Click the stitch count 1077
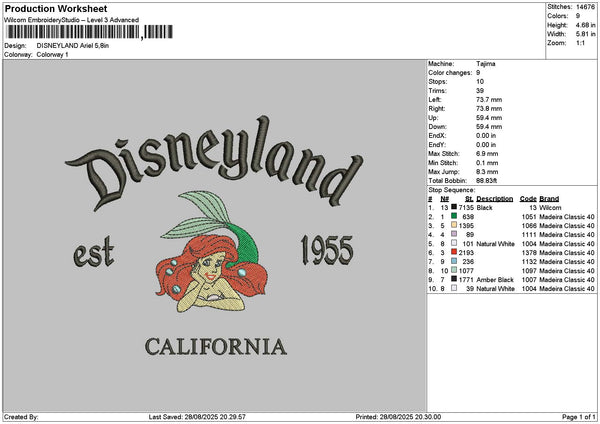This screenshot has width=600, height=424. (x=466, y=271)
